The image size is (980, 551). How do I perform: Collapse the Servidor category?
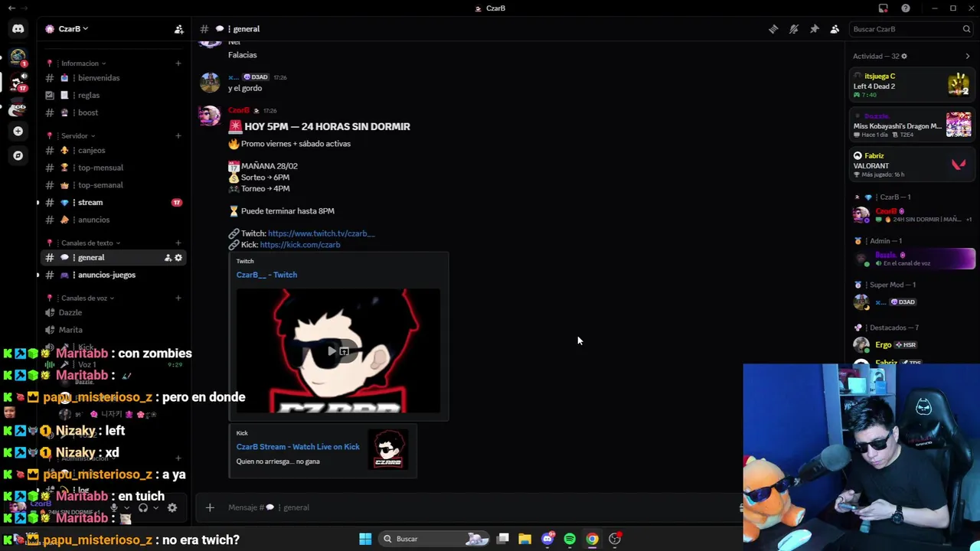[77, 135]
